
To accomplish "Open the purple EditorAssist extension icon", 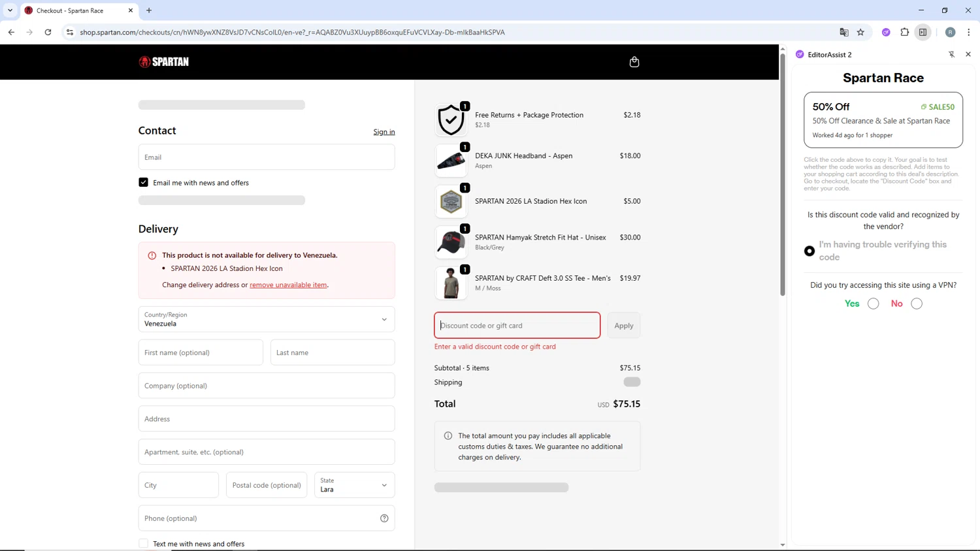I will point(886,32).
